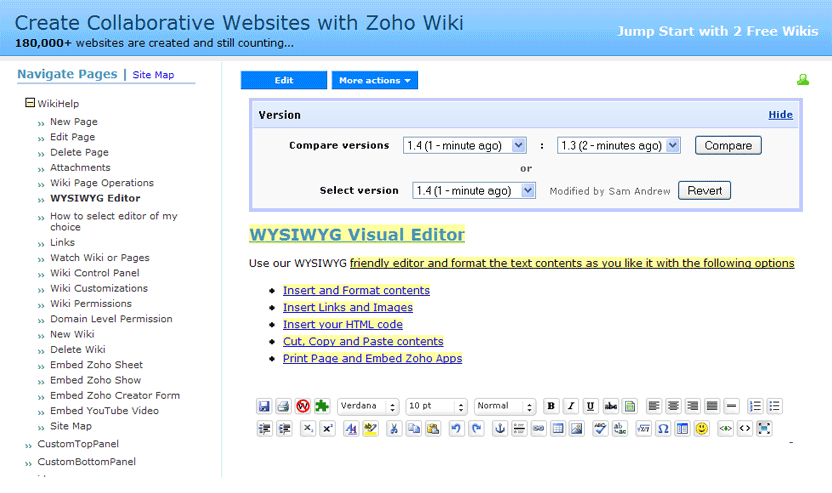Image resolution: width=832 pixels, height=493 pixels.
Task: Click the Insert anchor icon
Action: tap(500, 428)
